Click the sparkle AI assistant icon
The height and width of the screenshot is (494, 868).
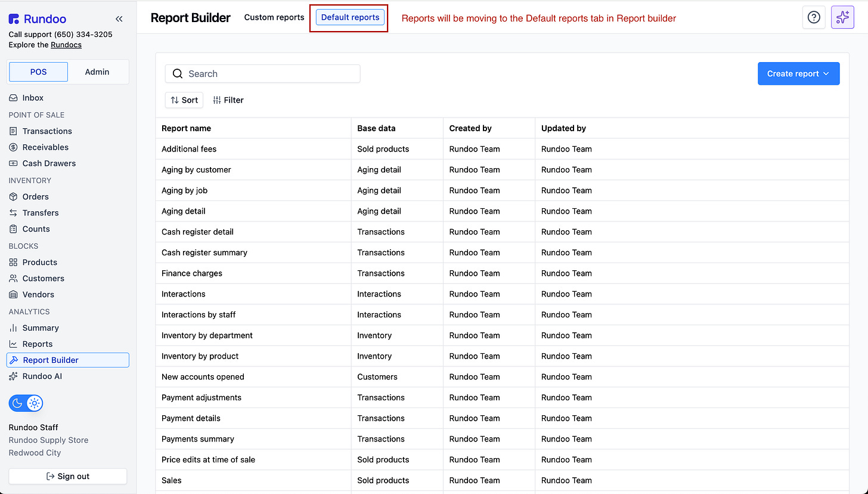point(842,17)
